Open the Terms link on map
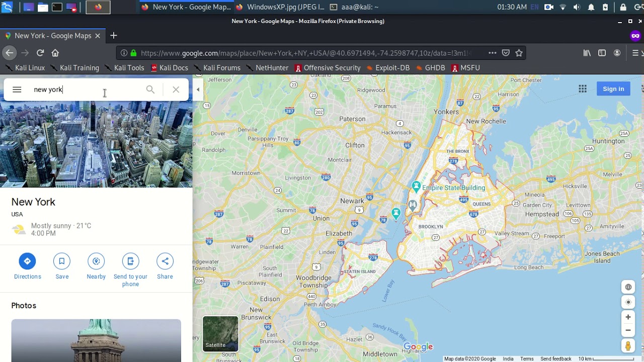The height and width of the screenshot is (362, 644). tap(527, 359)
